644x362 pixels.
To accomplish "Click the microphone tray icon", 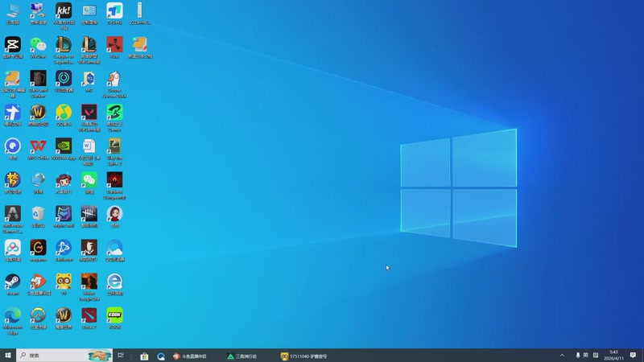I will click(577, 356).
